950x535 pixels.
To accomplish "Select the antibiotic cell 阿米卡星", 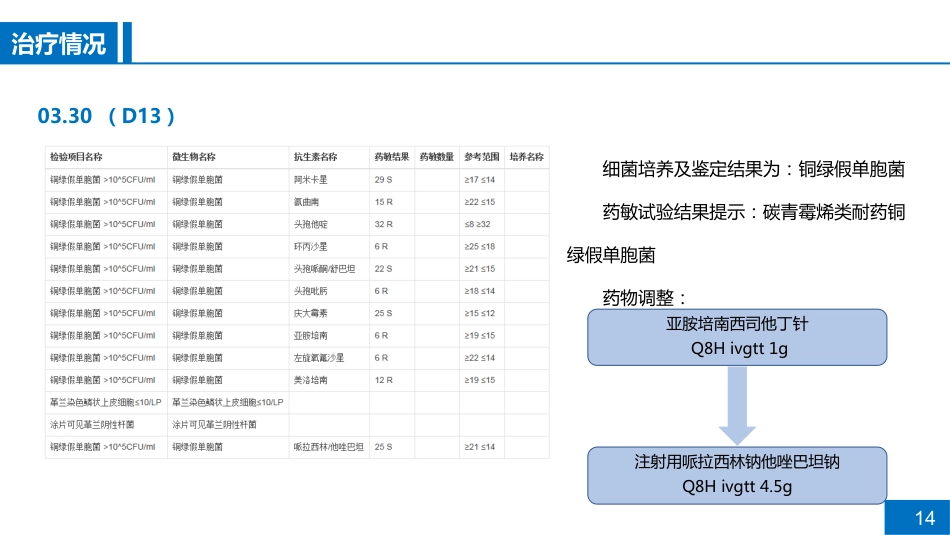I will [x=311, y=180].
